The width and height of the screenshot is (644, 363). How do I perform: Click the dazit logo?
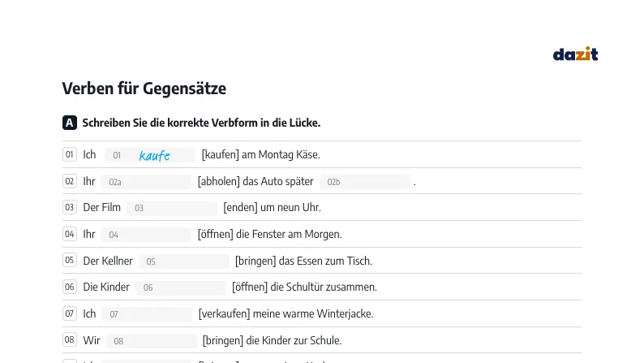[x=575, y=54]
